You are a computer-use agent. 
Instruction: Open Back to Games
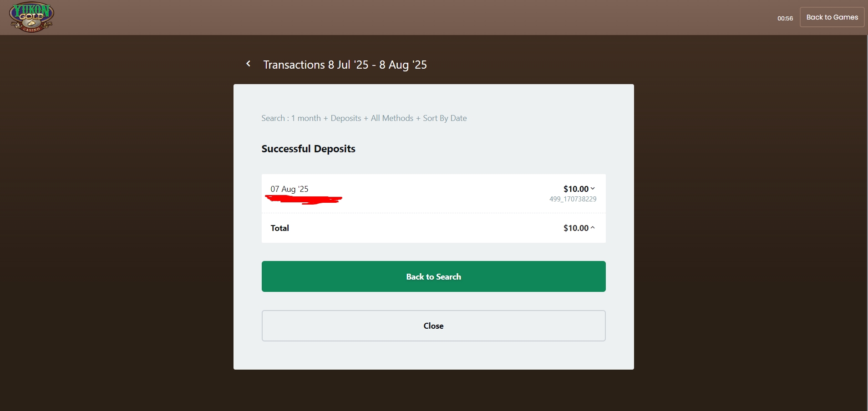coord(832,17)
